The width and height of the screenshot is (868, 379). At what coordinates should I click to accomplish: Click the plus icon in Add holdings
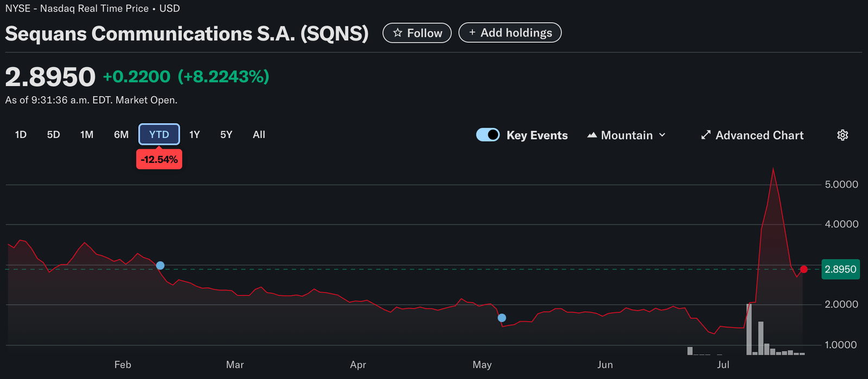pos(472,33)
